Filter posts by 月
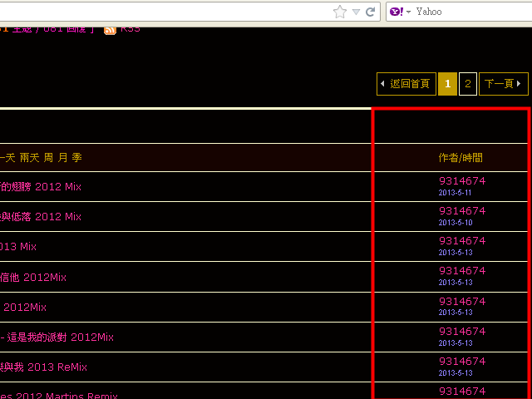The image size is (532, 399). (63, 158)
